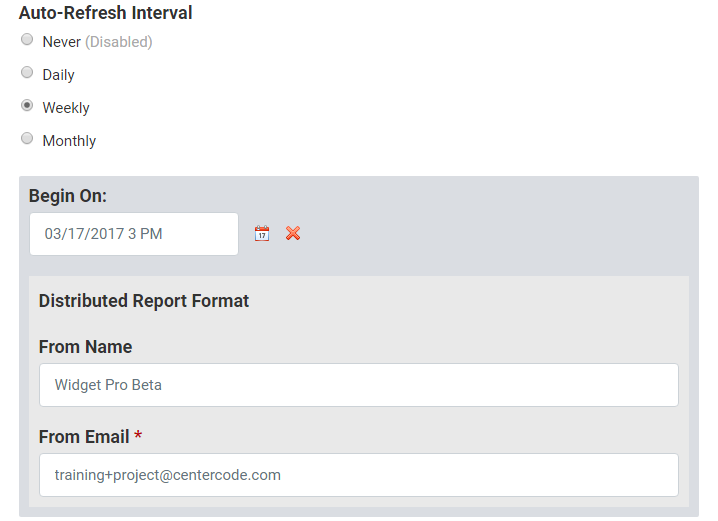Click the From Email field label
Image resolution: width=718 pixels, height=521 pixels.
[84, 437]
